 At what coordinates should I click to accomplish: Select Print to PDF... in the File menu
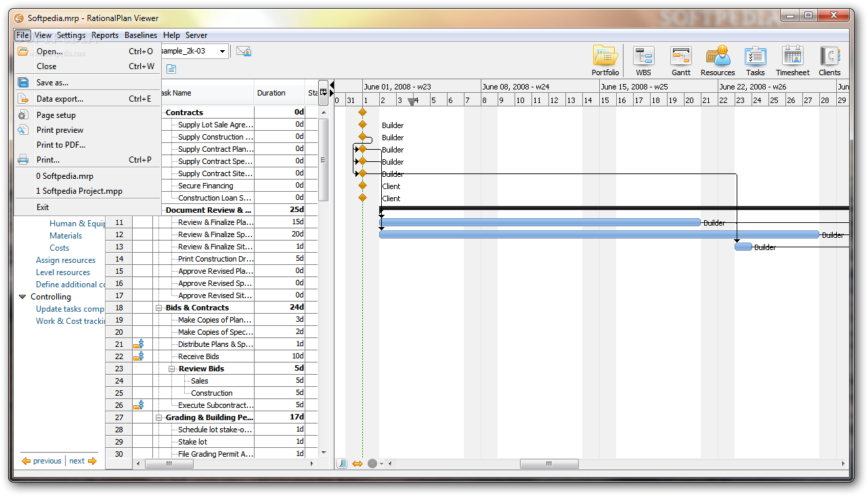[87, 145]
